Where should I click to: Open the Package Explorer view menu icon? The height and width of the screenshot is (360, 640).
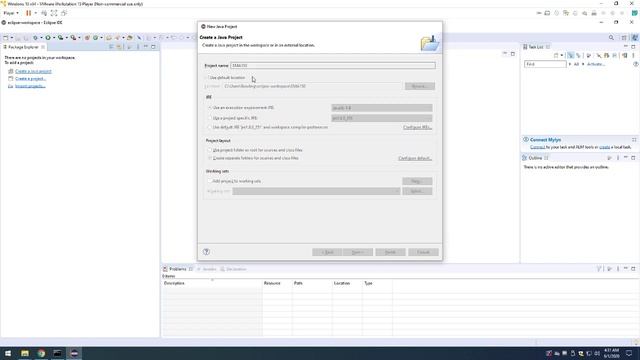point(138,47)
